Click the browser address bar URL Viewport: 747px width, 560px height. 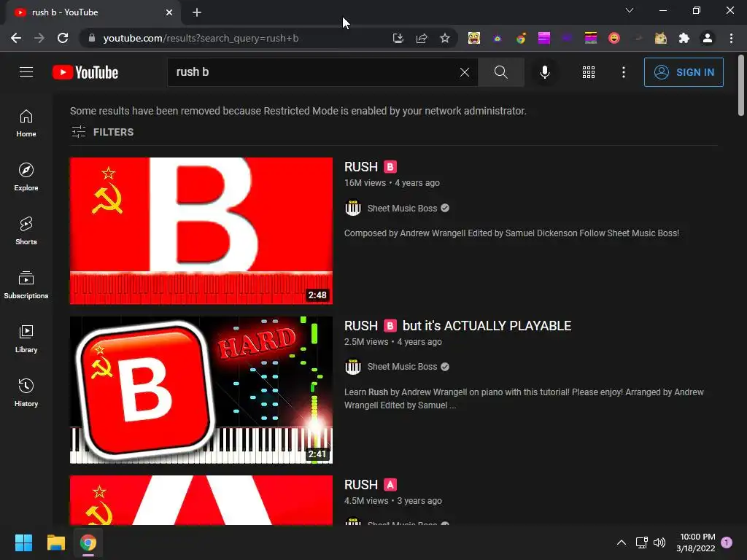click(201, 38)
